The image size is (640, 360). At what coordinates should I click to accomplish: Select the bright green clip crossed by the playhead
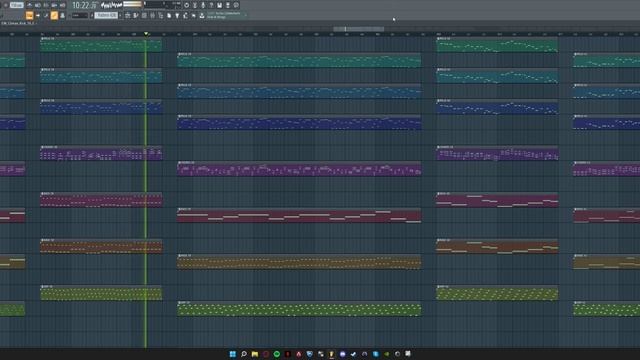click(x=101, y=44)
